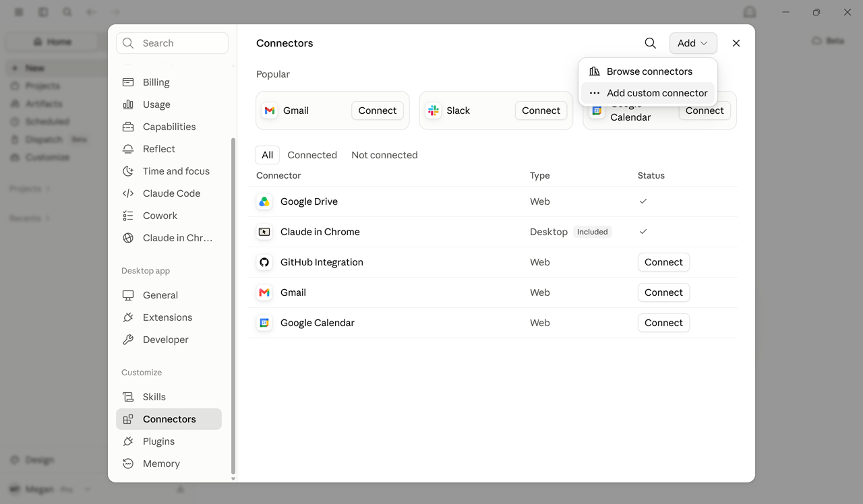Click the Type column header
Screen dimensions: 863x504
[x=540, y=175]
